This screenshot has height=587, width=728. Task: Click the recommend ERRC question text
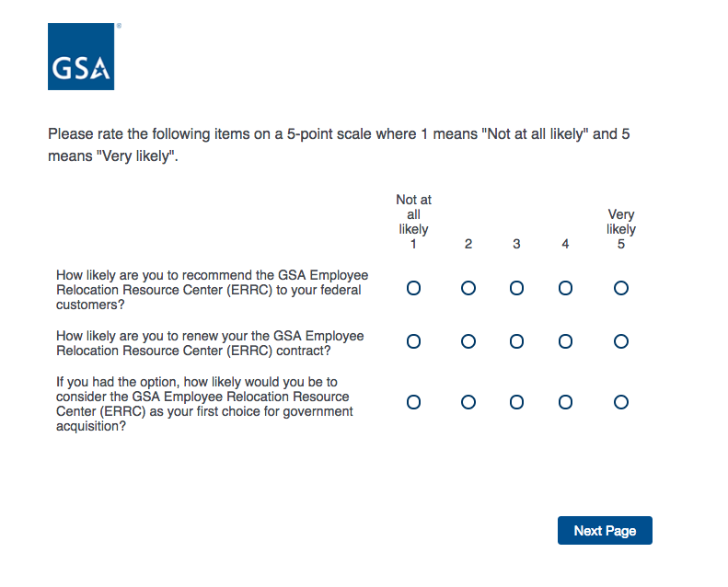[212, 290]
